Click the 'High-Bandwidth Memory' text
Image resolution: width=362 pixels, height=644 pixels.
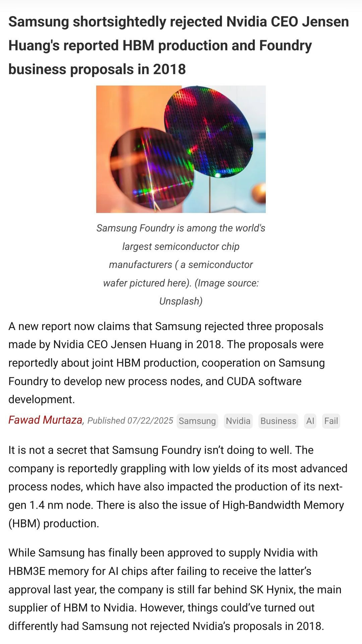pos(283,505)
